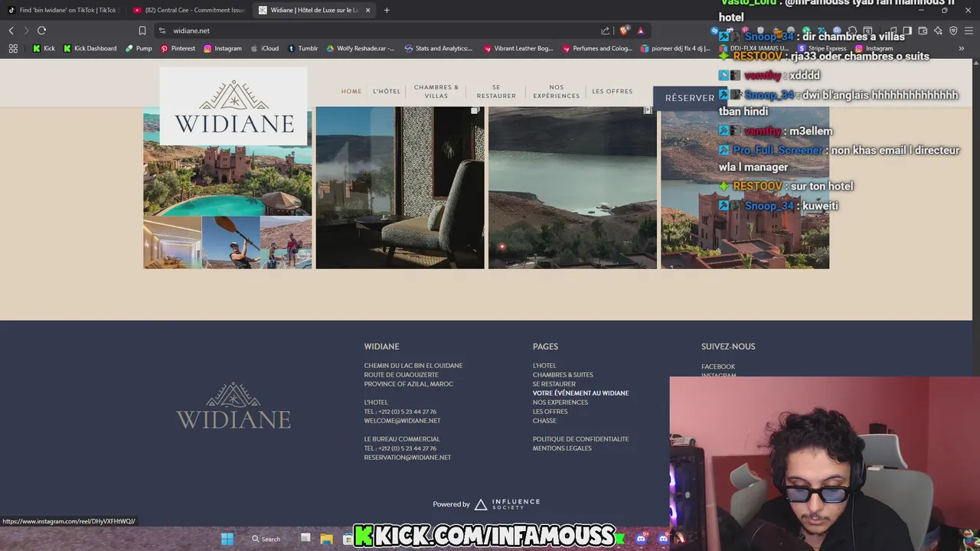Viewport: 980px width, 551px height.
Task: Open the CHAMBRES & VILLAS menu item
Action: pos(436,91)
